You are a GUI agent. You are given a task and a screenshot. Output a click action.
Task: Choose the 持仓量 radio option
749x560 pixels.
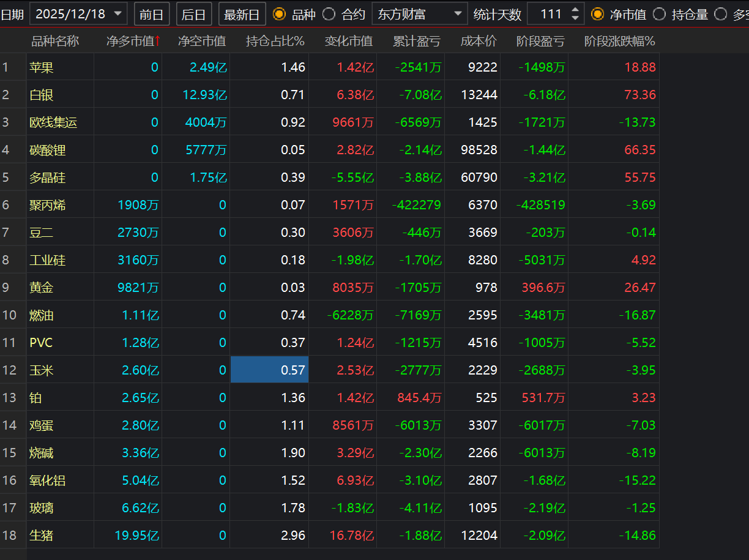pos(659,14)
